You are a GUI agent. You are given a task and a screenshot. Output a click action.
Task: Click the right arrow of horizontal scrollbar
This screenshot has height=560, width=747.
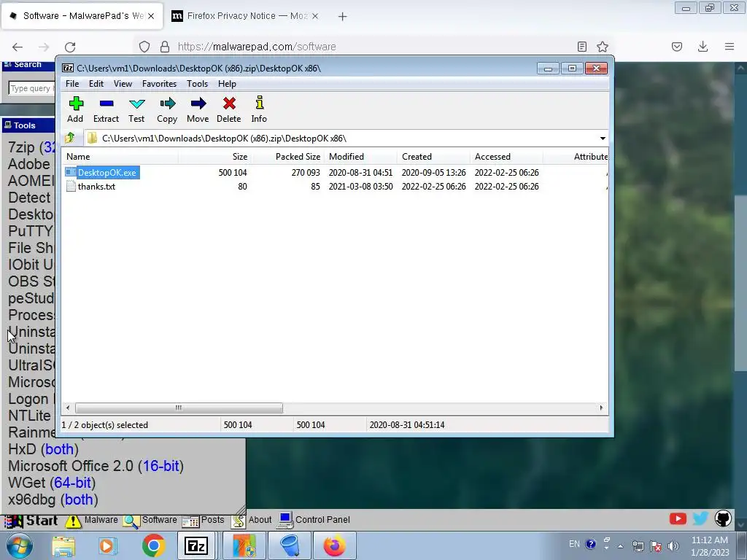coord(601,408)
